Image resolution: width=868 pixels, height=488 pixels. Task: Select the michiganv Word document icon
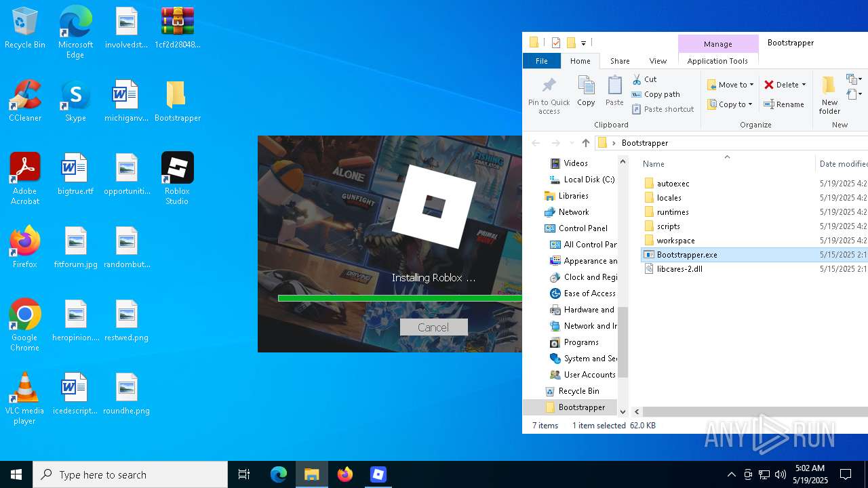pyautogui.click(x=126, y=101)
